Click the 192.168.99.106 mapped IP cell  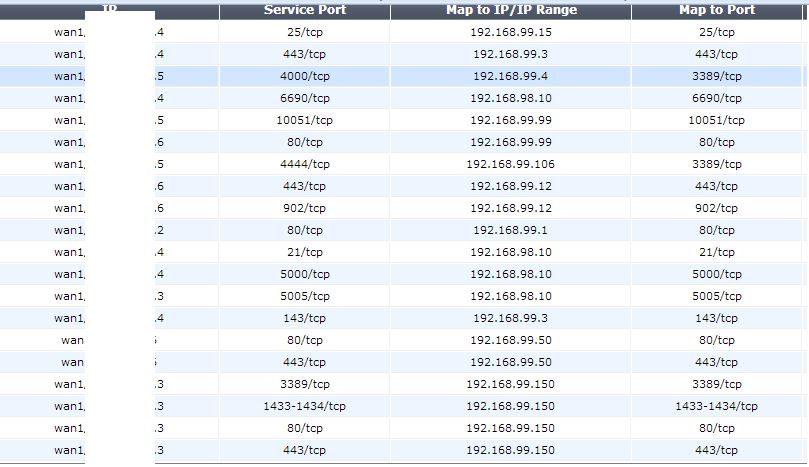510,164
